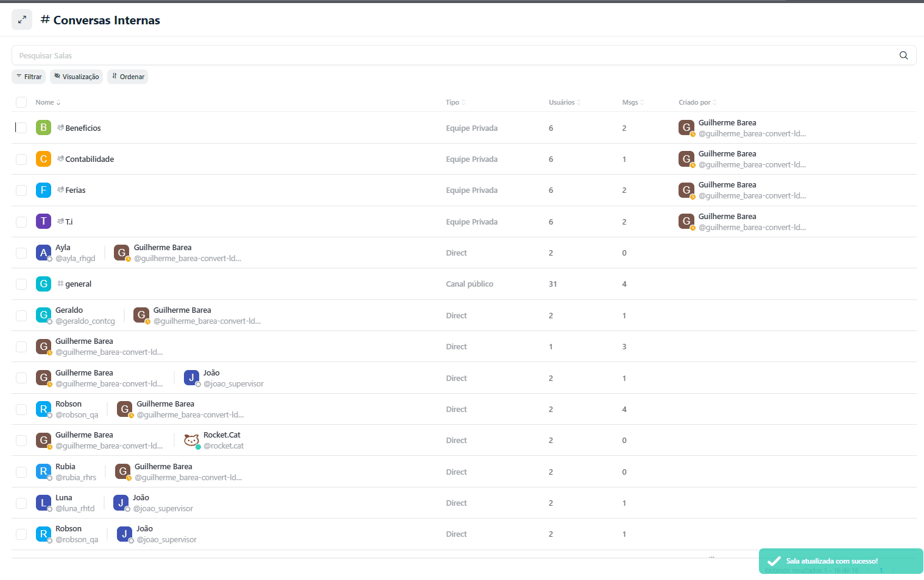Image resolution: width=924 pixels, height=580 pixels.
Task: Click the Pesquisar Salas search field
Action: coord(464,55)
